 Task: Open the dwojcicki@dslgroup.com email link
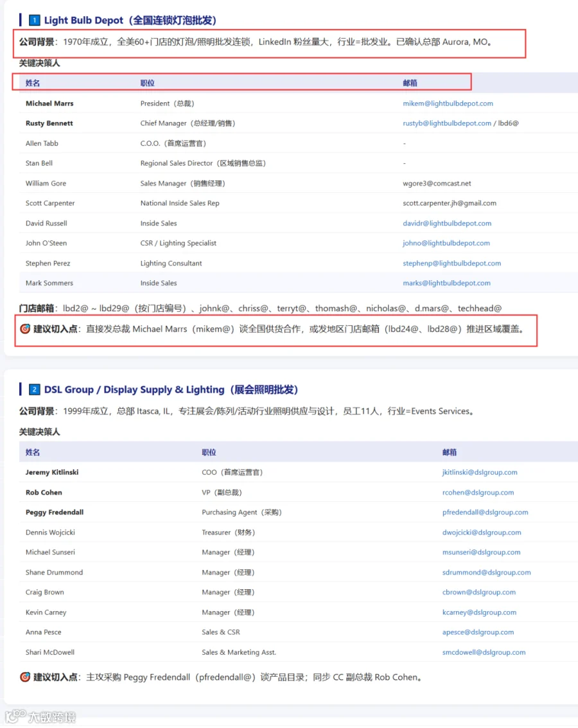pyautogui.click(x=482, y=533)
